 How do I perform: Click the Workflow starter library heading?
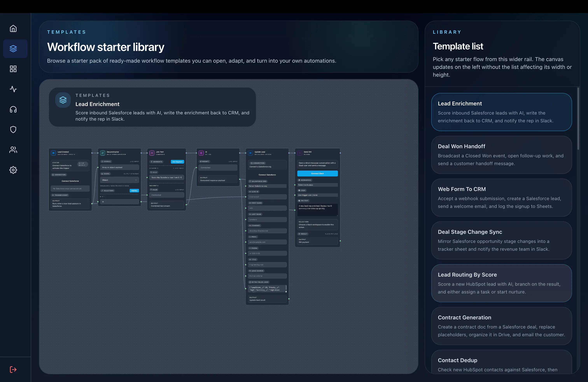click(106, 47)
